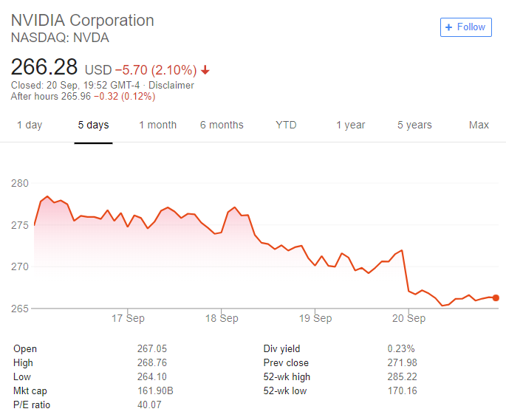Click the plus icon on Follow

click(448, 27)
